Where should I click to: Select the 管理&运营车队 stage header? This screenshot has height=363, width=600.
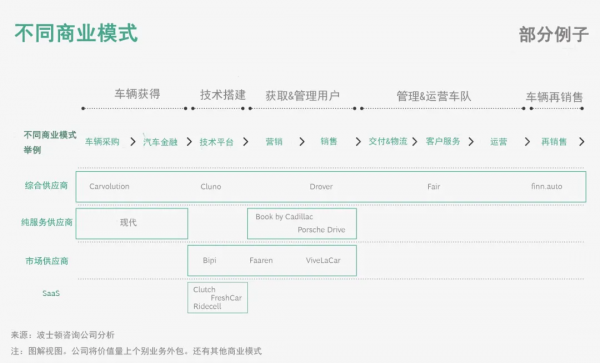pyautogui.click(x=434, y=96)
